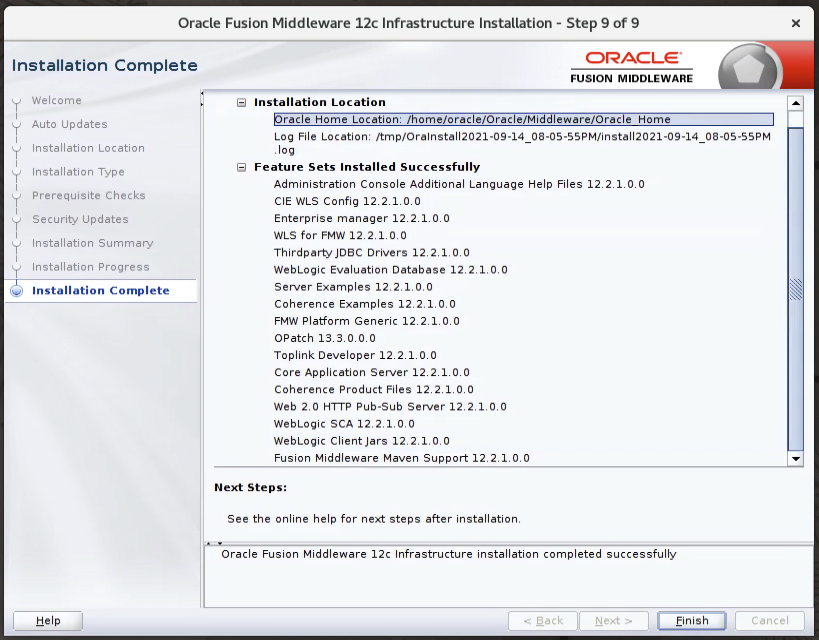The image size is (819, 640).
Task: Click the Finish button
Action: pos(692,621)
